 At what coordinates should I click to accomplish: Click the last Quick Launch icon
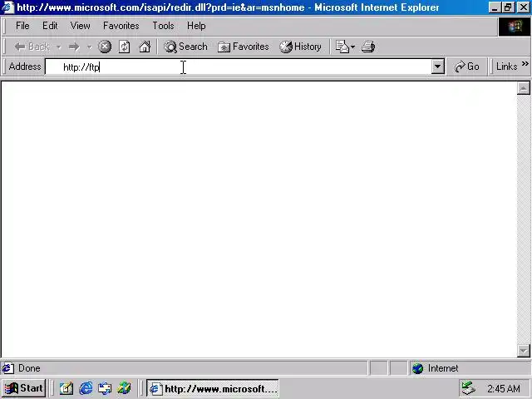coord(124,388)
